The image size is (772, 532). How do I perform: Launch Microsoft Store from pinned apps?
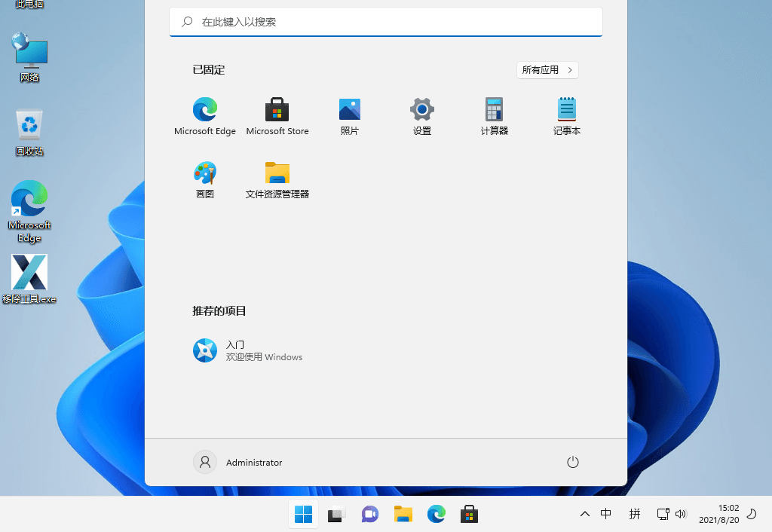(277, 116)
